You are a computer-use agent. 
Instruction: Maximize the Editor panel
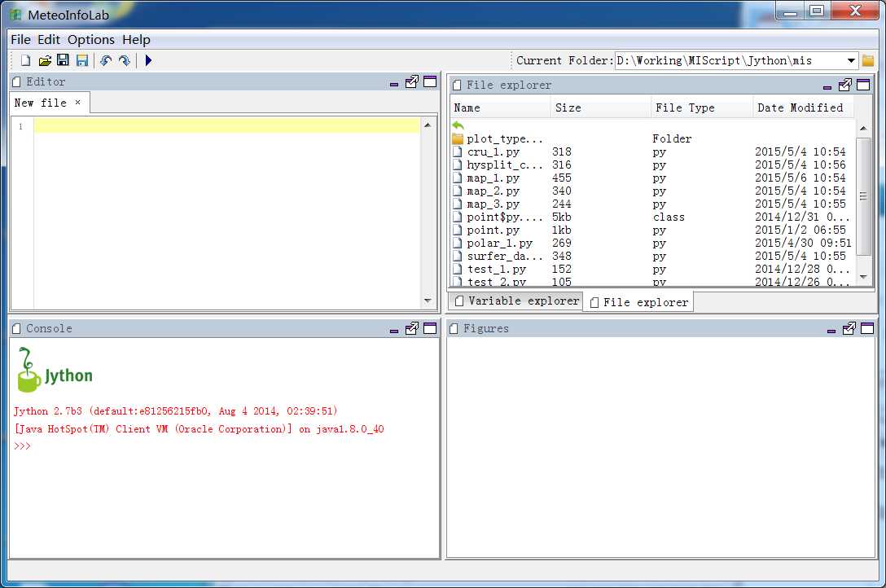tap(430, 82)
